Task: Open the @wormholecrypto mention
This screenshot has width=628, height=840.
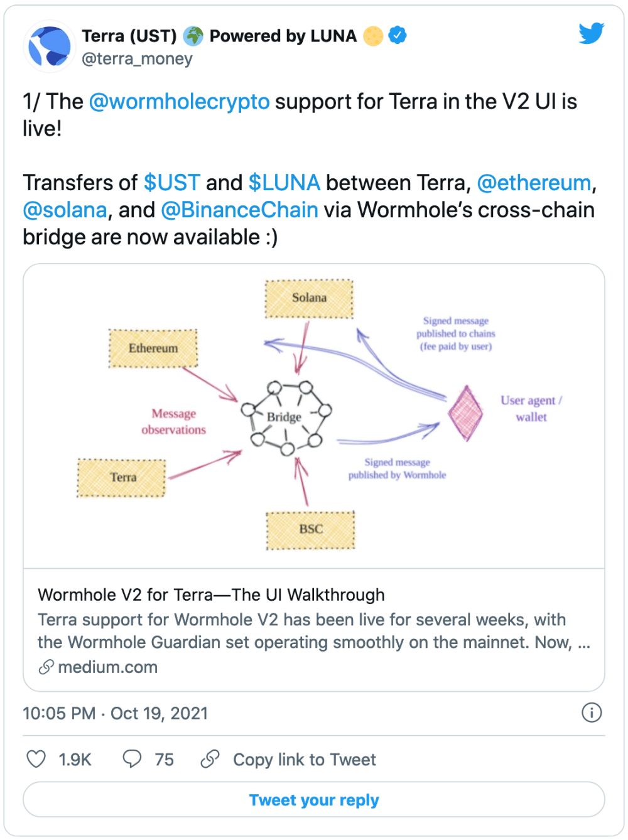Action: point(180,102)
